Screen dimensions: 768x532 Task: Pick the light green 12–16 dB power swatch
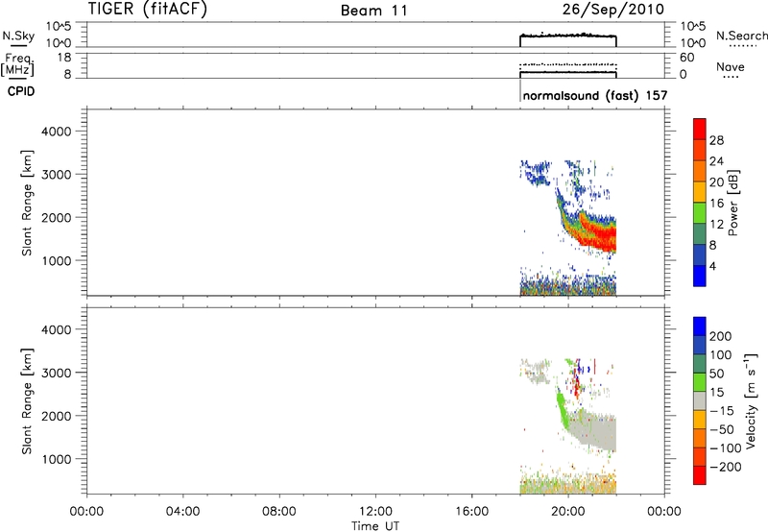[700, 213]
